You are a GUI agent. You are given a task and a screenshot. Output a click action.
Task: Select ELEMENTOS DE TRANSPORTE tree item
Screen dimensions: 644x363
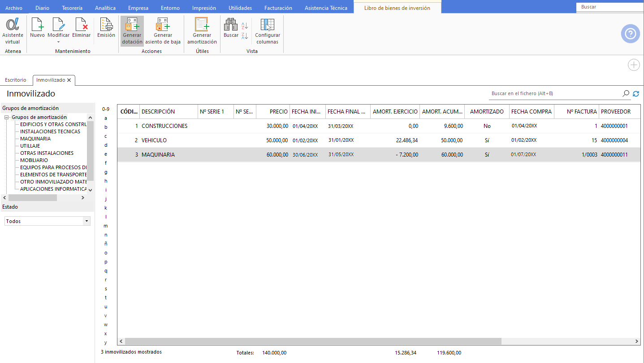pyautogui.click(x=53, y=175)
